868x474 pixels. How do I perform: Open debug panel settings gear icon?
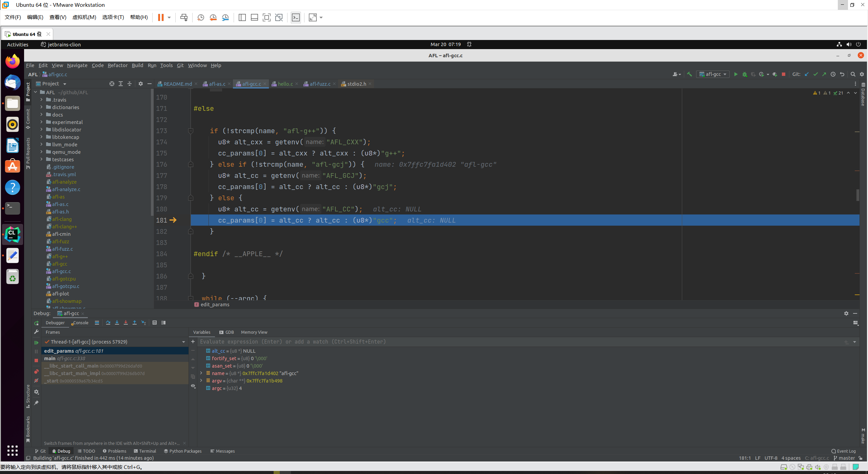[846, 313]
